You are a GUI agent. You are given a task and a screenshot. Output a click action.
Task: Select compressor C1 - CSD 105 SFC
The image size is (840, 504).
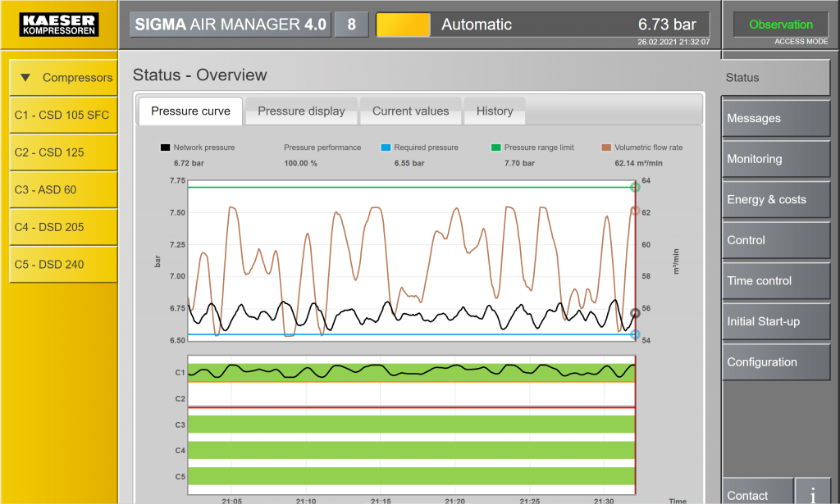tap(62, 116)
